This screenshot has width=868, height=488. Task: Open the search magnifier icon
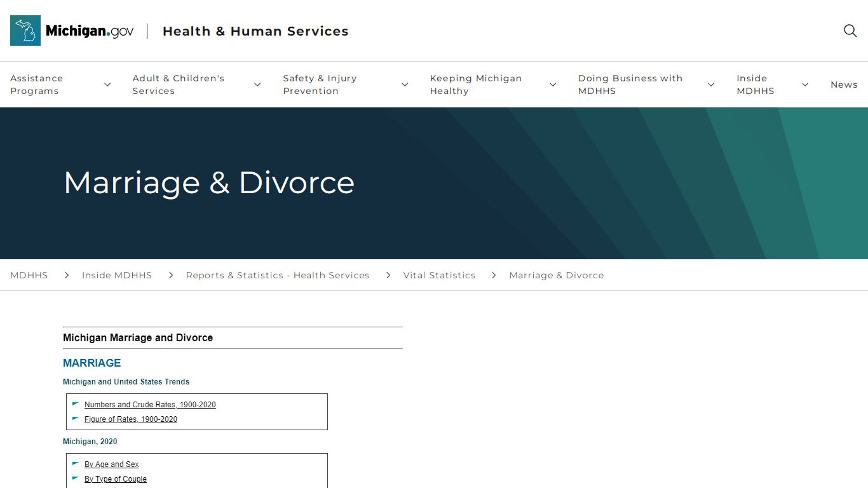click(x=850, y=30)
